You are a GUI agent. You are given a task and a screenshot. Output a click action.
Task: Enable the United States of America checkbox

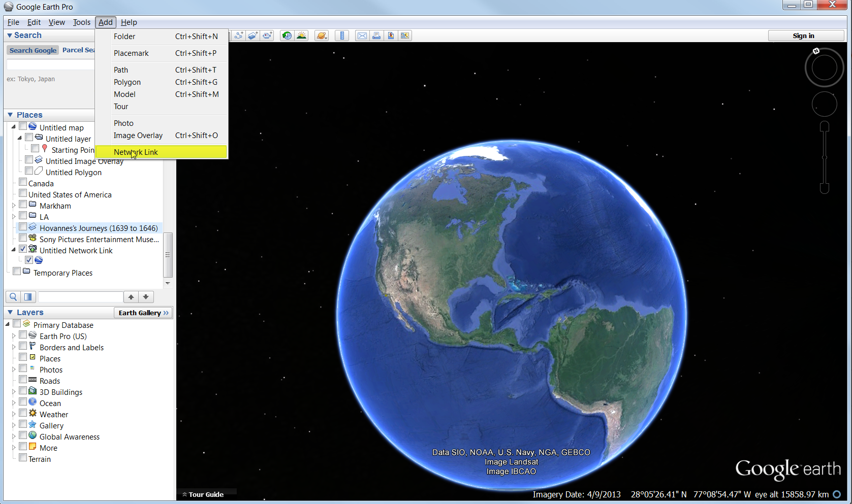[23, 193]
